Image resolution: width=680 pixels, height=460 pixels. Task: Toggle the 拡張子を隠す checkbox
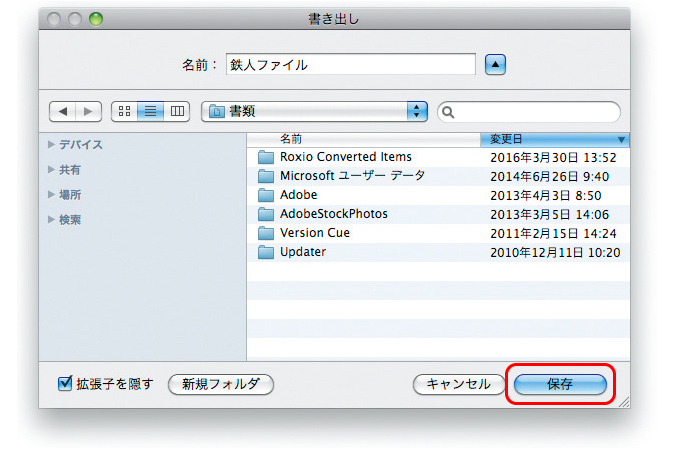tap(66, 383)
